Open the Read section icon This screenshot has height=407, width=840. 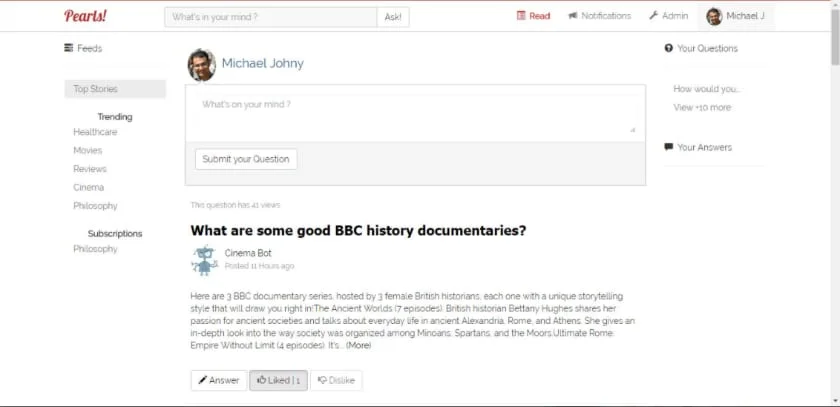pyautogui.click(x=521, y=16)
